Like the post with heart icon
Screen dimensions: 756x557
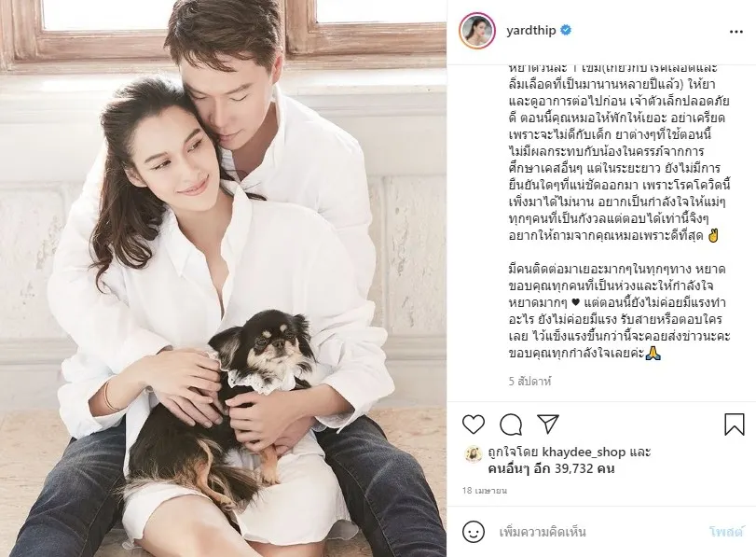point(474,425)
